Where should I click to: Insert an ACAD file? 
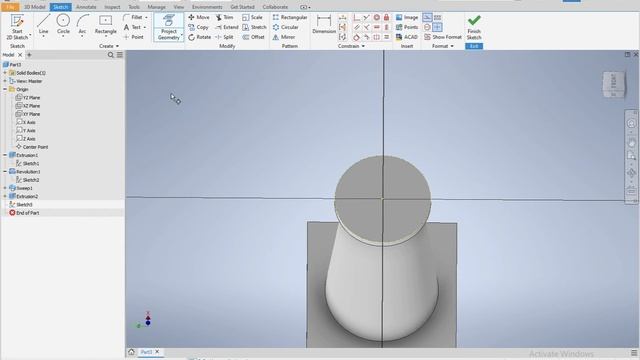(407, 37)
